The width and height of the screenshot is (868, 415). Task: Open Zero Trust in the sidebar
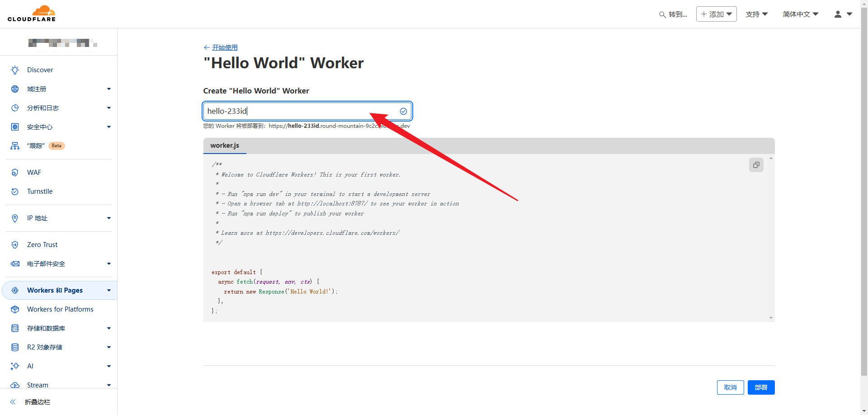coord(42,245)
